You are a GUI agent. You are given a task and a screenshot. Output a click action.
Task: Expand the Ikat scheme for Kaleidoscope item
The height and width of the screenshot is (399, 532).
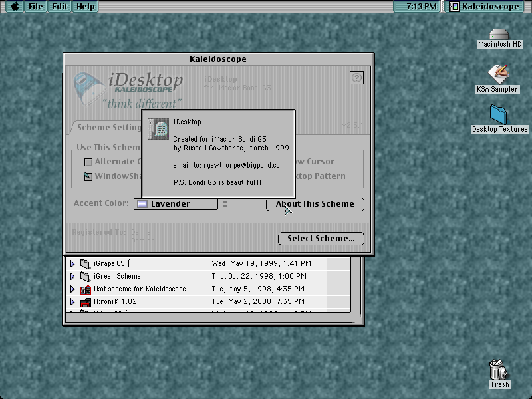click(72, 289)
